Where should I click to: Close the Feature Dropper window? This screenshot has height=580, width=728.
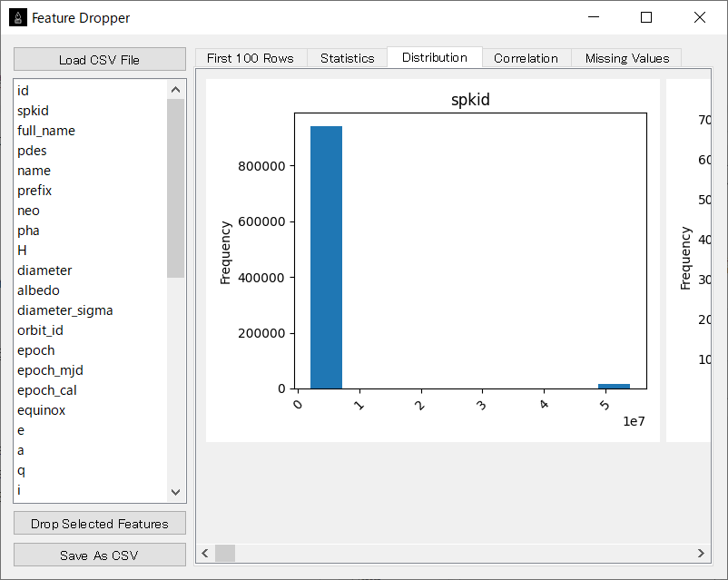tap(700, 17)
